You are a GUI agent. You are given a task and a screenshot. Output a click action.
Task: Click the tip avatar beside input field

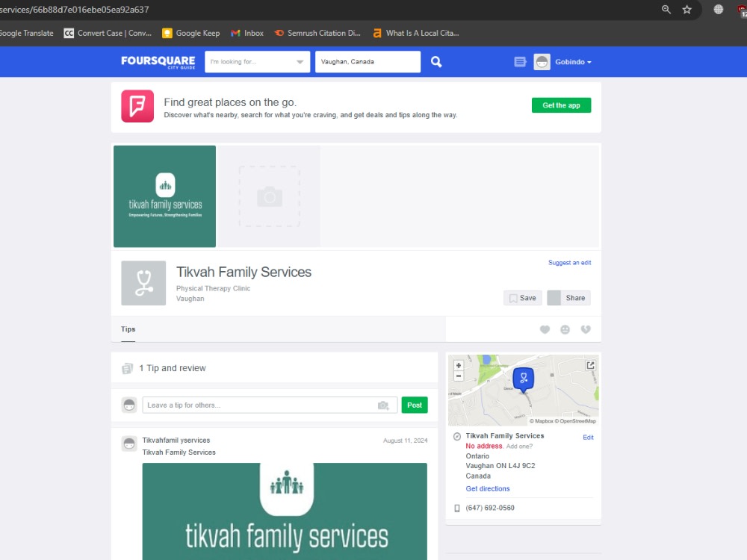click(129, 405)
